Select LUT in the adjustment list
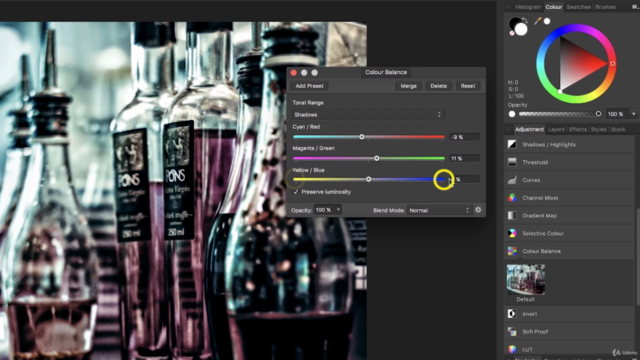 pos(569,349)
